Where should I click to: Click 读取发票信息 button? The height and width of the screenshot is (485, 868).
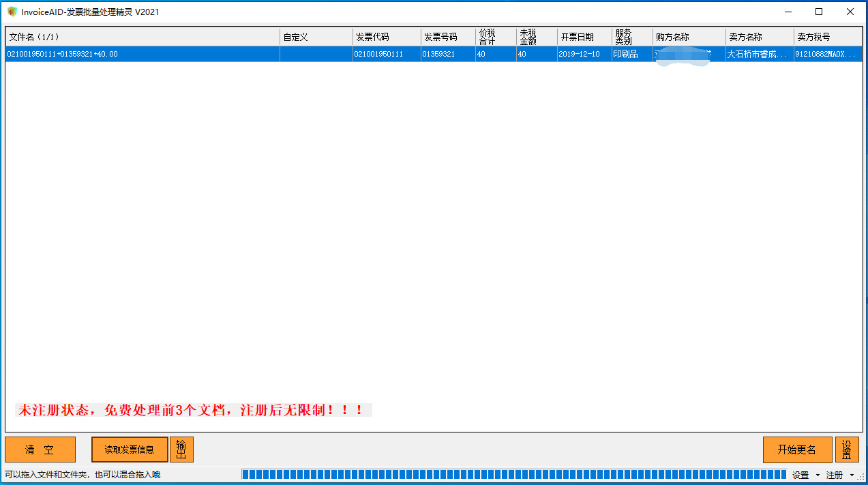(x=130, y=450)
